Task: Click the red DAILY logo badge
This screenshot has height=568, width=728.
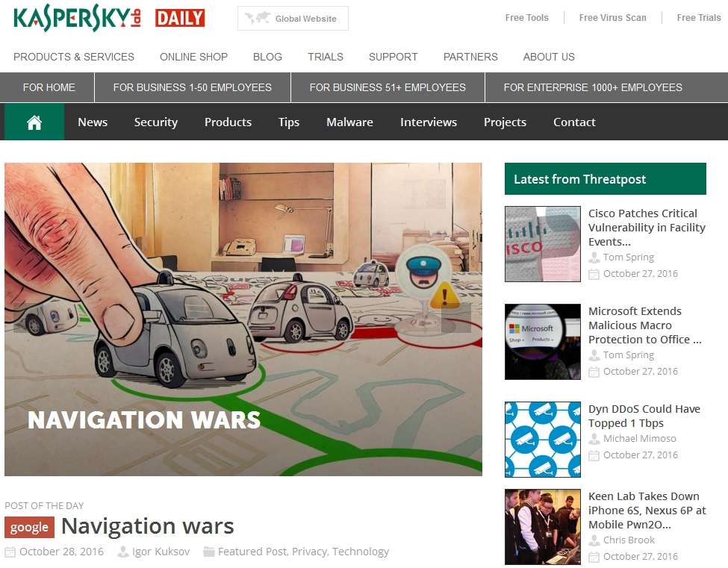Action: (180, 18)
